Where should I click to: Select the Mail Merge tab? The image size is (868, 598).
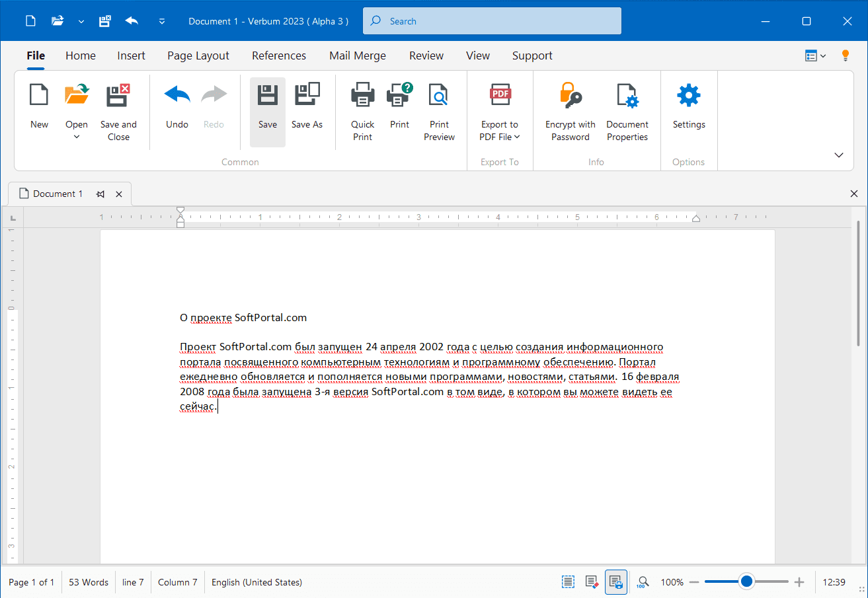click(x=358, y=56)
